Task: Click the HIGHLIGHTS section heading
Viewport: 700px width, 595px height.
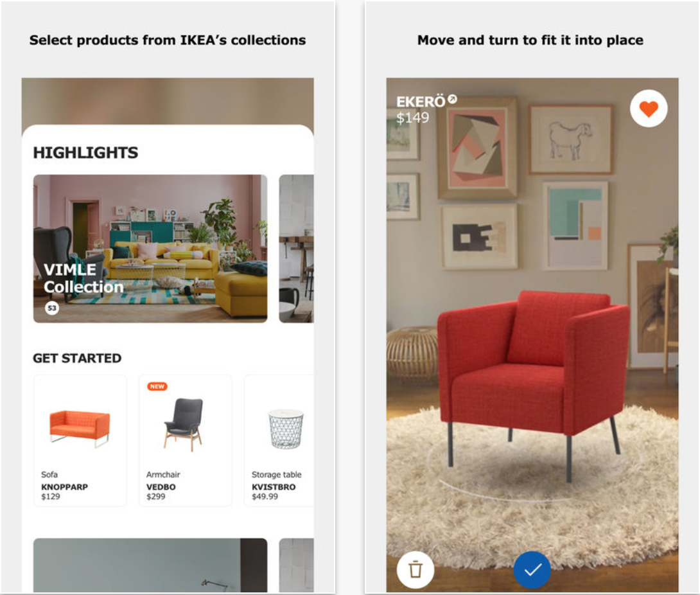Action: pos(85,153)
